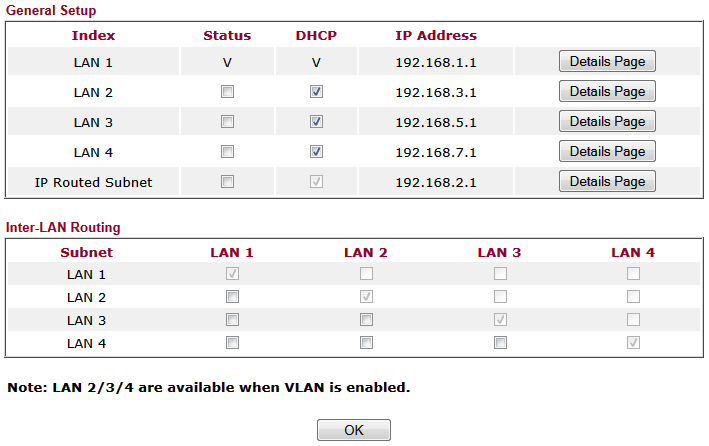This screenshot has height=446, width=709.
Task: Click the 192.168.3.1 IP address of LAN 2
Action: pyautogui.click(x=436, y=93)
